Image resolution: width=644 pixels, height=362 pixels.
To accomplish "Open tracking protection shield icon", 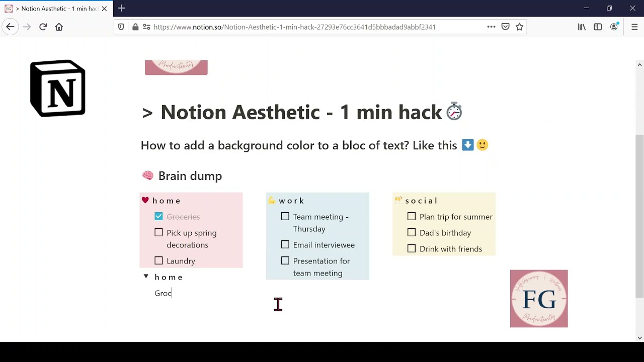I will coord(121,27).
